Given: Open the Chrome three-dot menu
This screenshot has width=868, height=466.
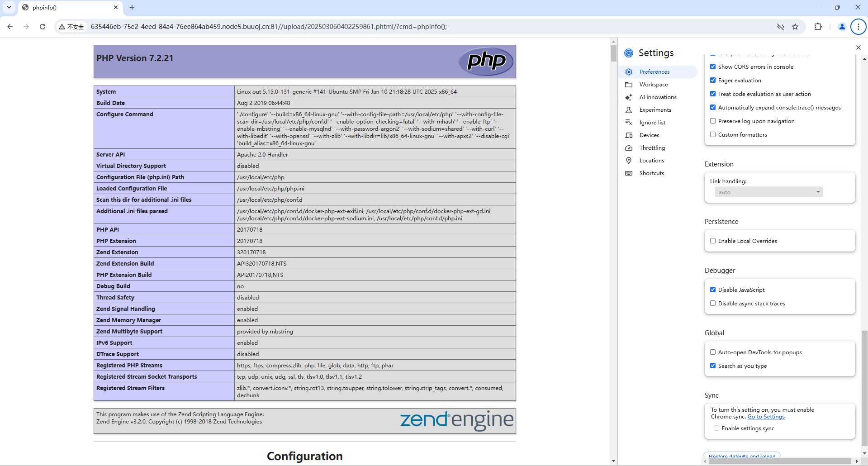Looking at the screenshot, I should [858, 27].
